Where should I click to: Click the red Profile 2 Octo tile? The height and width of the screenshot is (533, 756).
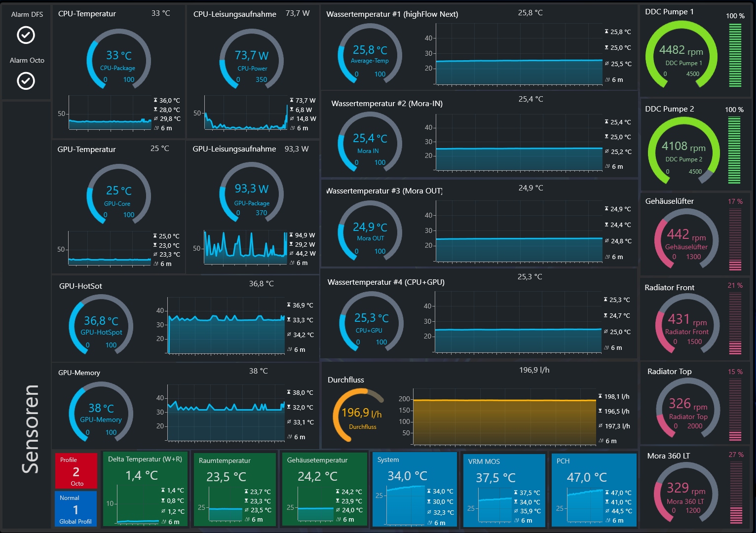click(x=76, y=471)
